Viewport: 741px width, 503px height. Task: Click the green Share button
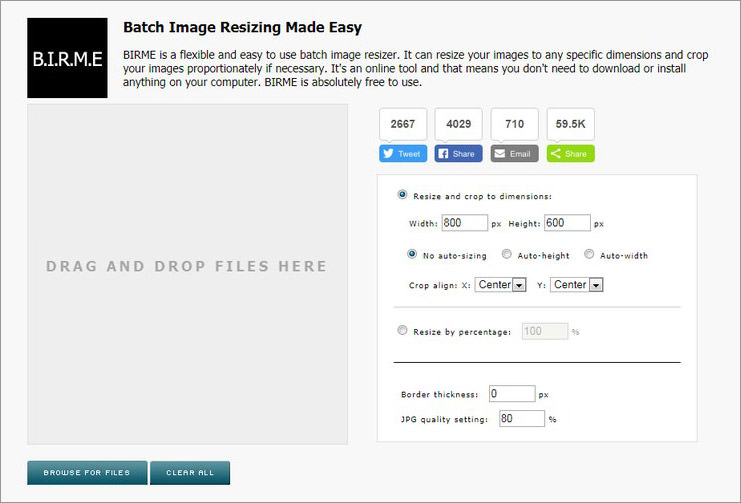[570, 154]
